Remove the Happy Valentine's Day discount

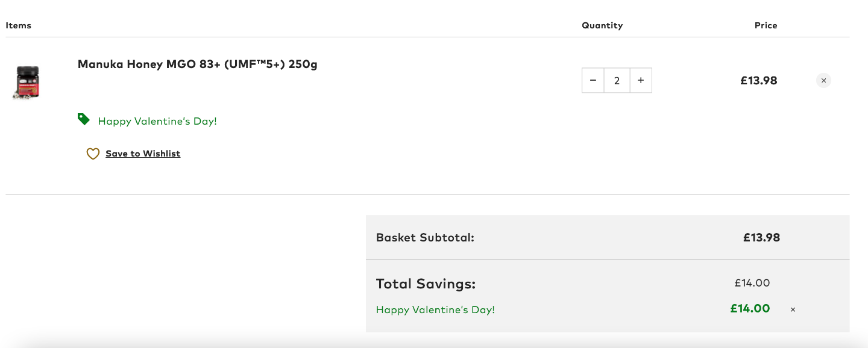click(x=793, y=309)
